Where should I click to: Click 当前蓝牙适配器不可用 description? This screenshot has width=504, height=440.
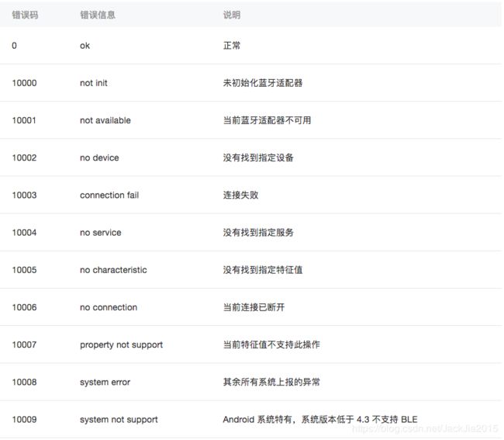pos(267,120)
